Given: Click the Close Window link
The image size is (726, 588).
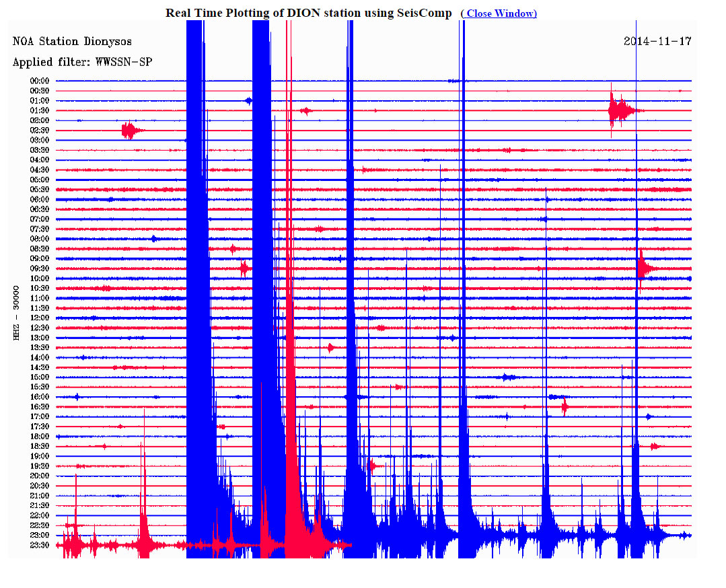Looking at the screenshot, I should (499, 13).
